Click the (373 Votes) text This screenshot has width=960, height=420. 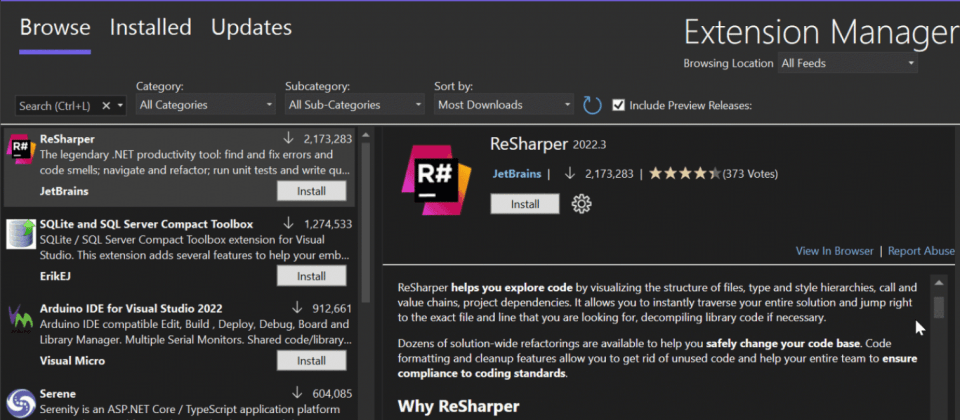[750, 174]
